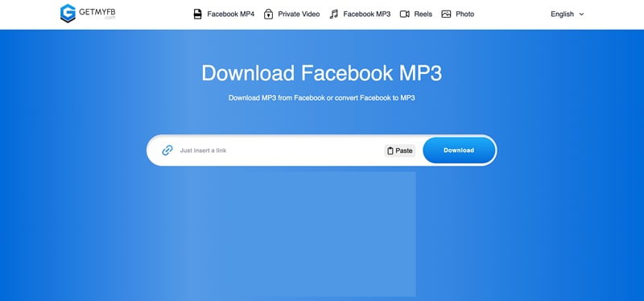Open the English language selector
This screenshot has width=644, height=301.
[x=567, y=14]
